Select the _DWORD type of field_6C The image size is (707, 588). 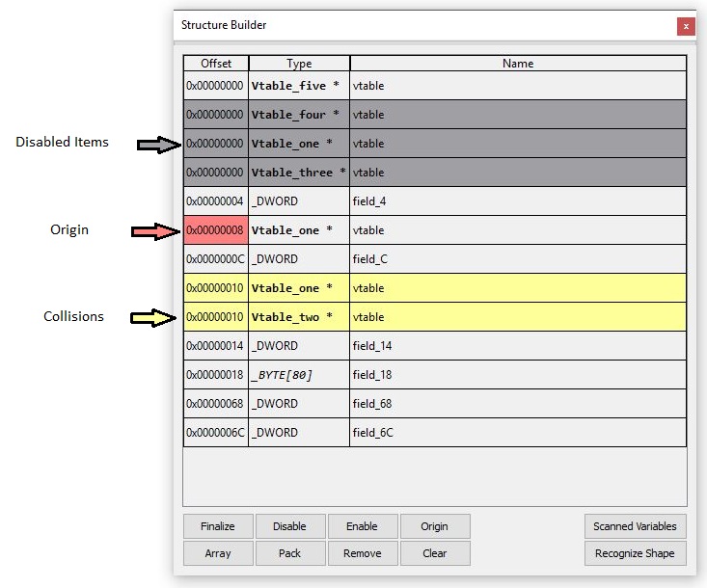(299, 433)
